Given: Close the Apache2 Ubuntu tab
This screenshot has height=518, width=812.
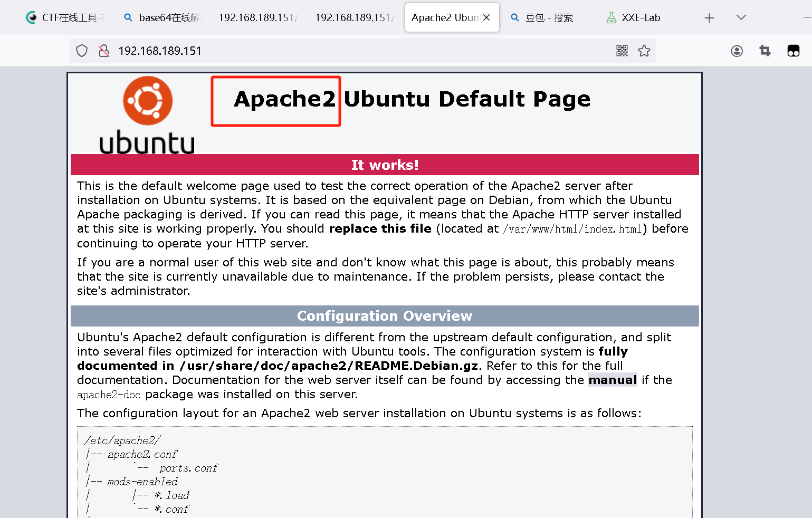Looking at the screenshot, I should coord(486,17).
